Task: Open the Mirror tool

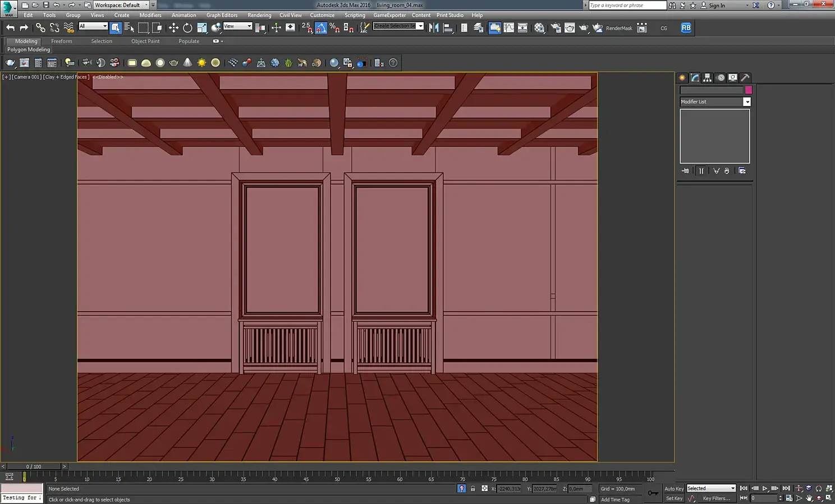Action: click(434, 27)
